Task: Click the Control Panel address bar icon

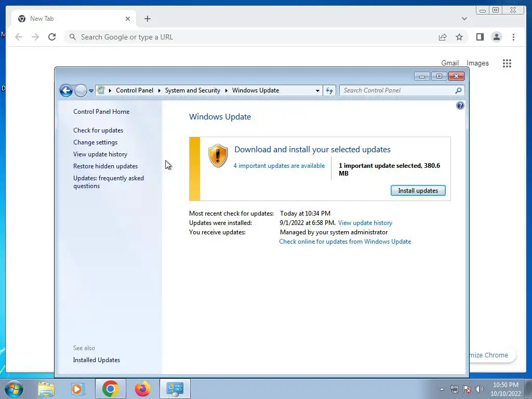Action: [x=101, y=90]
